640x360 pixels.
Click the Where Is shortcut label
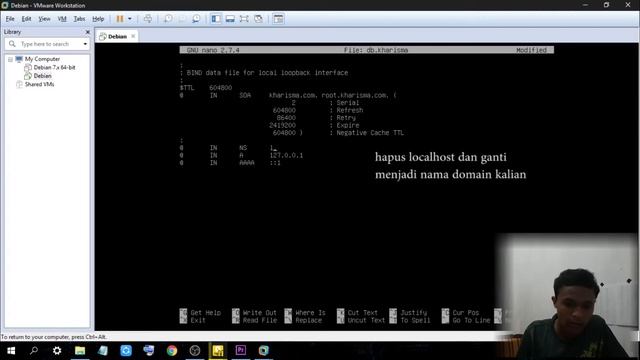310,313
